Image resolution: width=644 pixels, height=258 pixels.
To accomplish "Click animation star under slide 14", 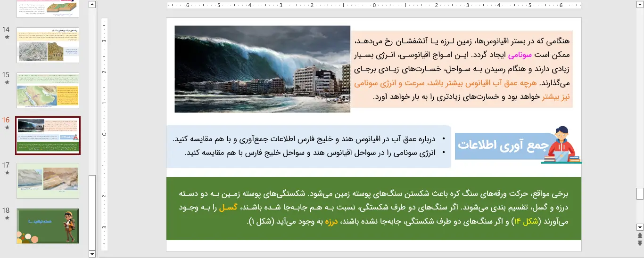I will pyautogui.click(x=7, y=37).
